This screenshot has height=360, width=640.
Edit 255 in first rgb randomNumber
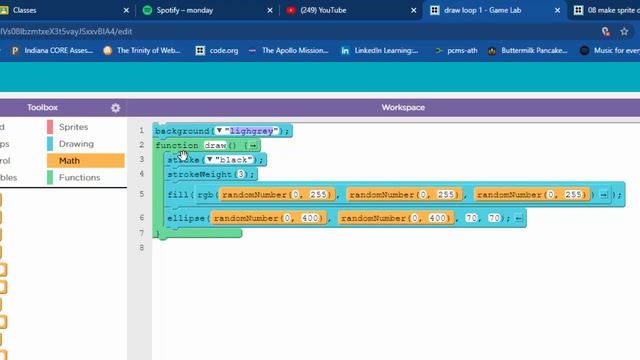tap(318, 195)
